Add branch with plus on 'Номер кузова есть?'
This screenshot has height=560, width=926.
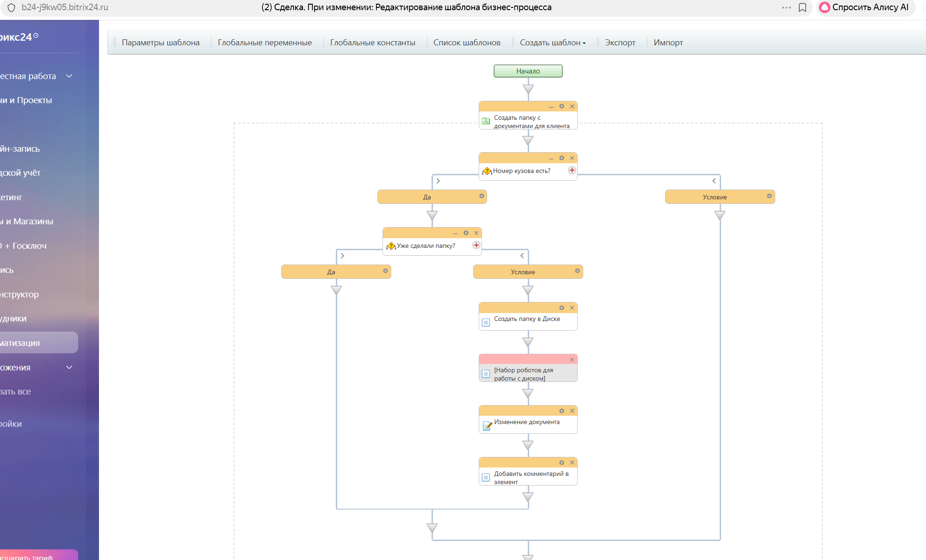(572, 170)
